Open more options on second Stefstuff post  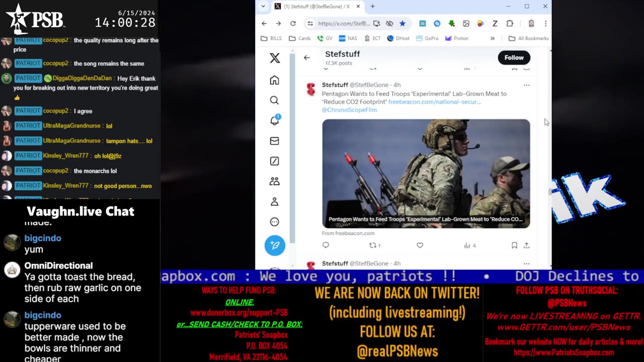tap(526, 263)
